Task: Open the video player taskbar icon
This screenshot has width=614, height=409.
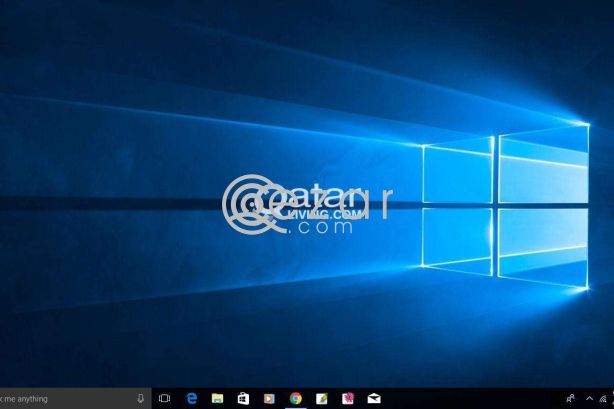Action: [x=269, y=398]
